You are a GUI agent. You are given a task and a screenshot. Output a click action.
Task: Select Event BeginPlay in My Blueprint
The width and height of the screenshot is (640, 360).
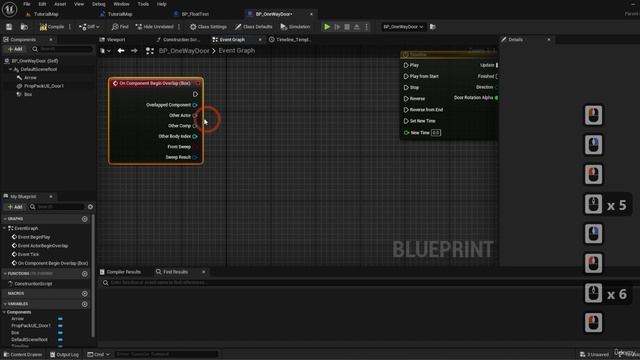coord(34,237)
